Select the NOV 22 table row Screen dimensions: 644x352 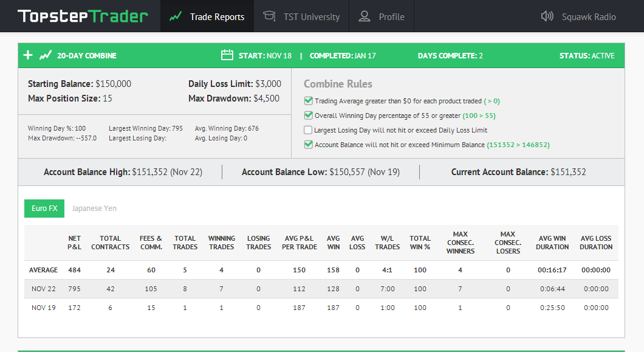pyautogui.click(x=321, y=289)
